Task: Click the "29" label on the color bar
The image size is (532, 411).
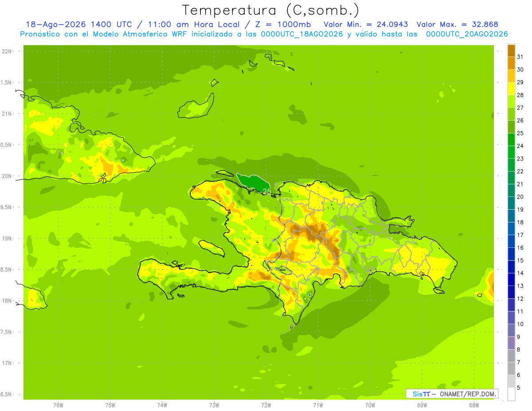Action: tap(520, 82)
